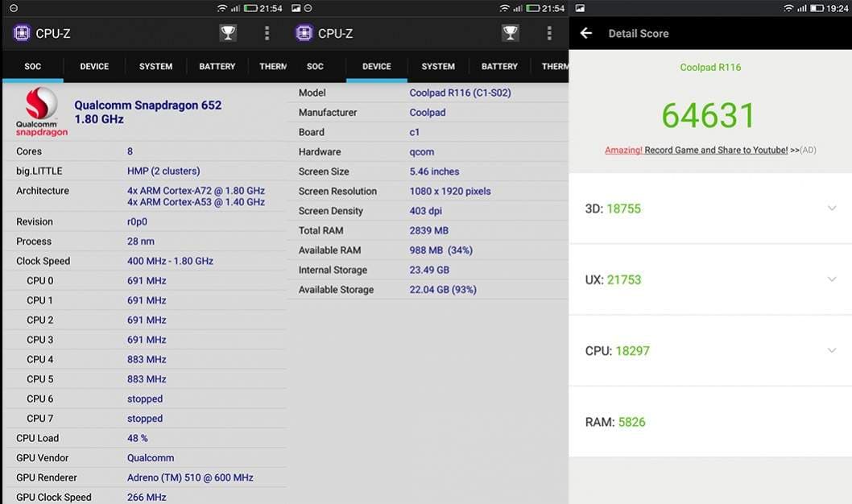Screen dimensions: 852x504
Task: Tap Manufacturer value Coolpad
Action: 428,113
